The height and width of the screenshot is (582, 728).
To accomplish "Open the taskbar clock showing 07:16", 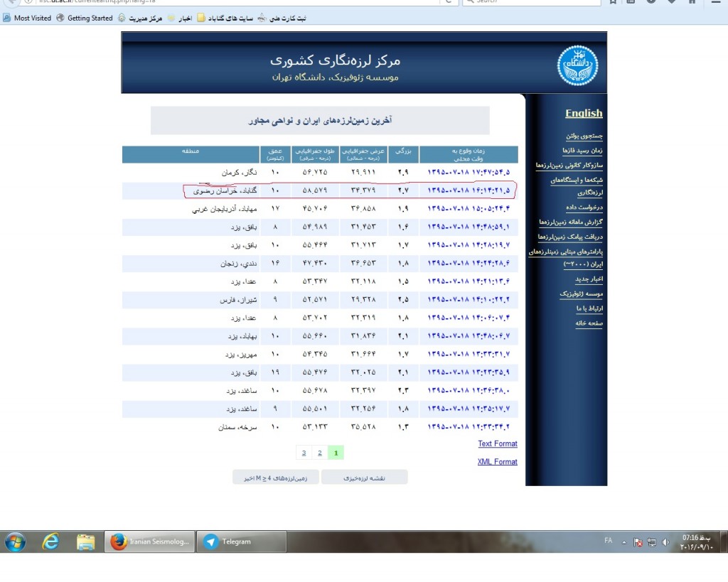I will [x=697, y=542].
